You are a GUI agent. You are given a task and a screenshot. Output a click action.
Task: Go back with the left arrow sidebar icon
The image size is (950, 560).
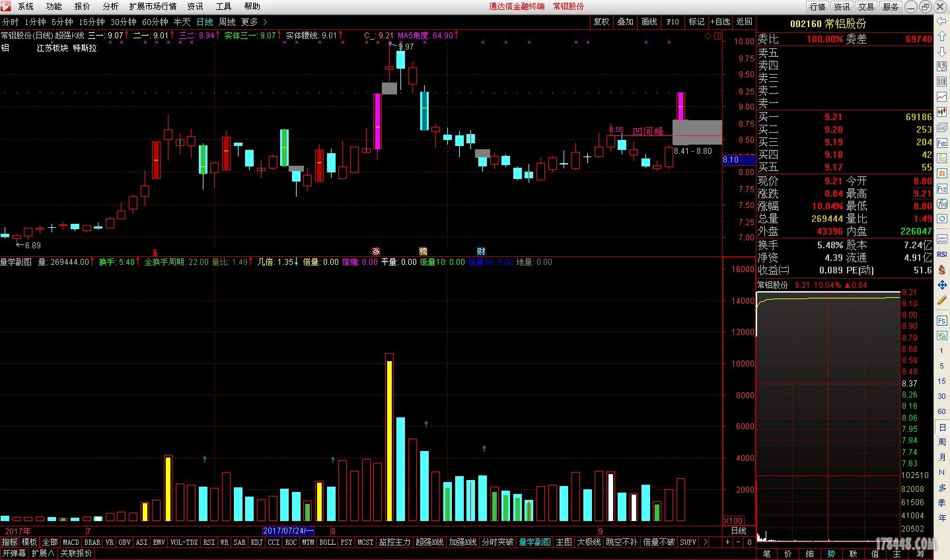pyautogui.click(x=942, y=21)
